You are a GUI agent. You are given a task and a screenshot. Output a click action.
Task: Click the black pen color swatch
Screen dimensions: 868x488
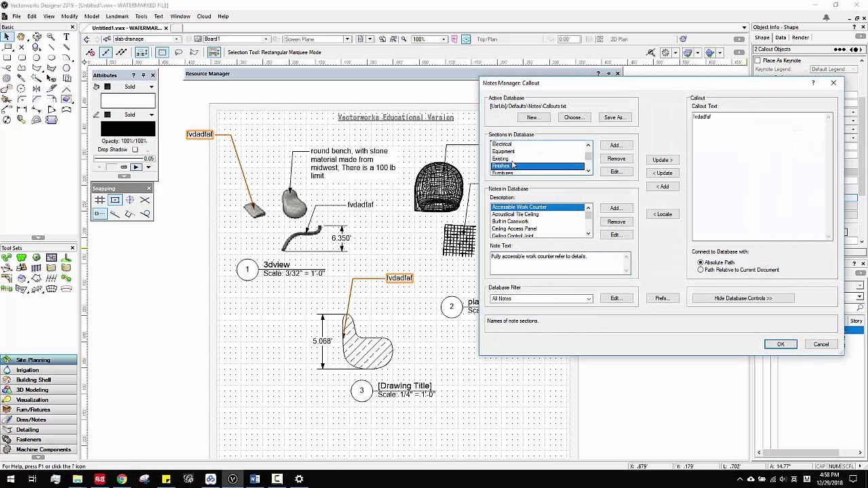pyautogui.click(x=128, y=129)
